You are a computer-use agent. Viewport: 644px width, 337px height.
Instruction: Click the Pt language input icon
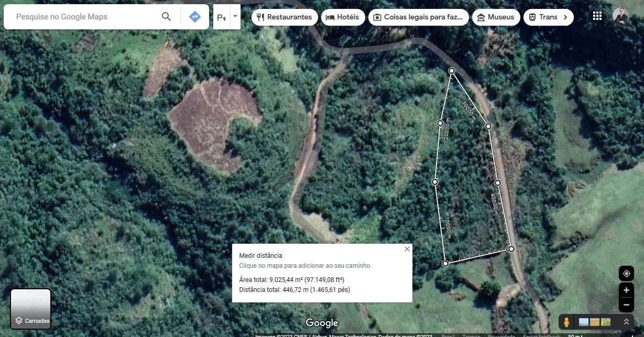pyautogui.click(x=221, y=17)
